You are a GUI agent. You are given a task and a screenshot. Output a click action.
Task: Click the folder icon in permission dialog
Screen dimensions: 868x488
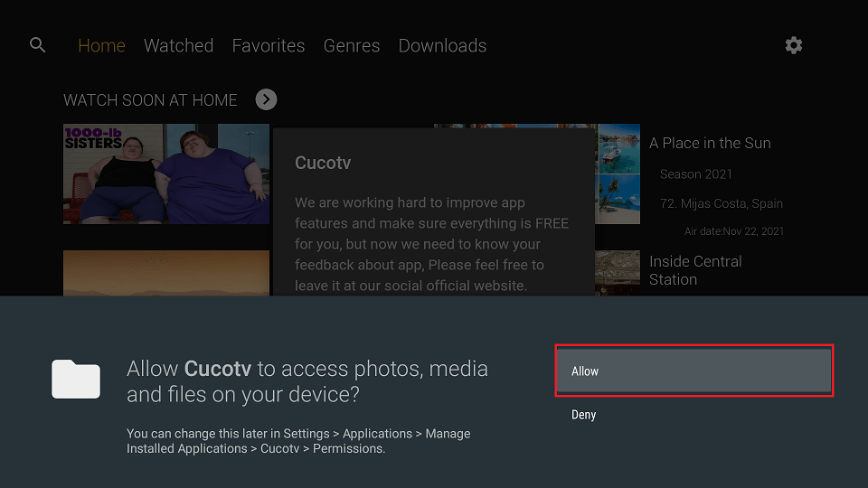(x=76, y=379)
